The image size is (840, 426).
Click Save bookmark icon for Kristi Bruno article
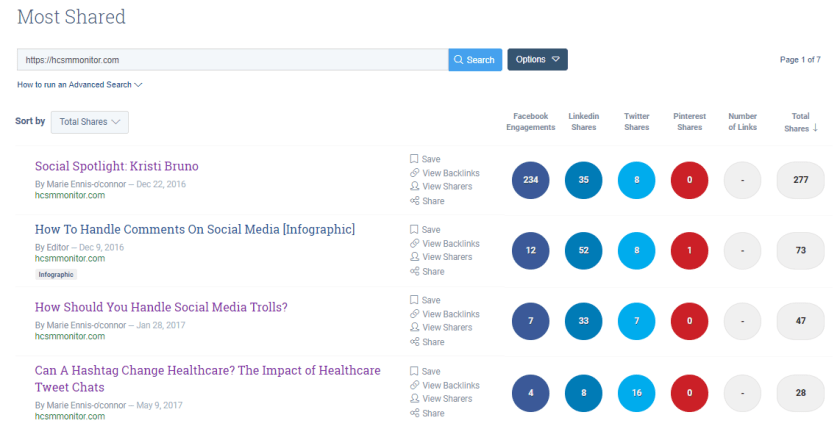[x=414, y=159]
